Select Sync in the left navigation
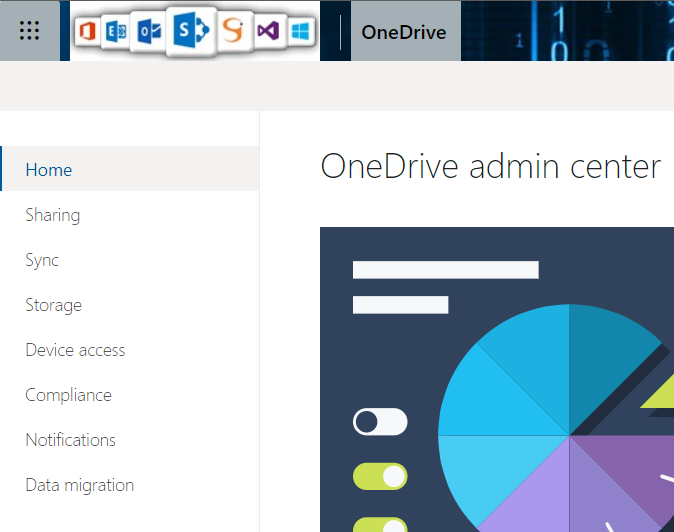 click(x=42, y=260)
